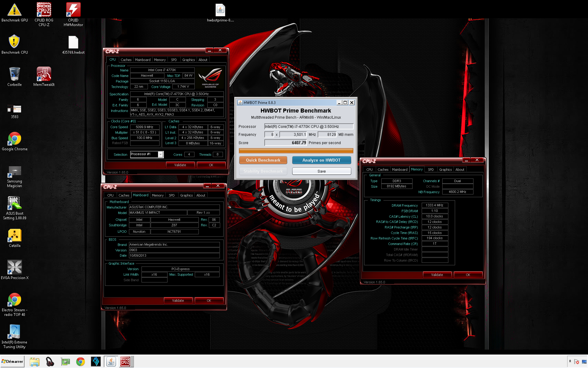Click the Score field 6407.79
Image resolution: width=588 pixels, height=368 pixels.
tap(286, 143)
